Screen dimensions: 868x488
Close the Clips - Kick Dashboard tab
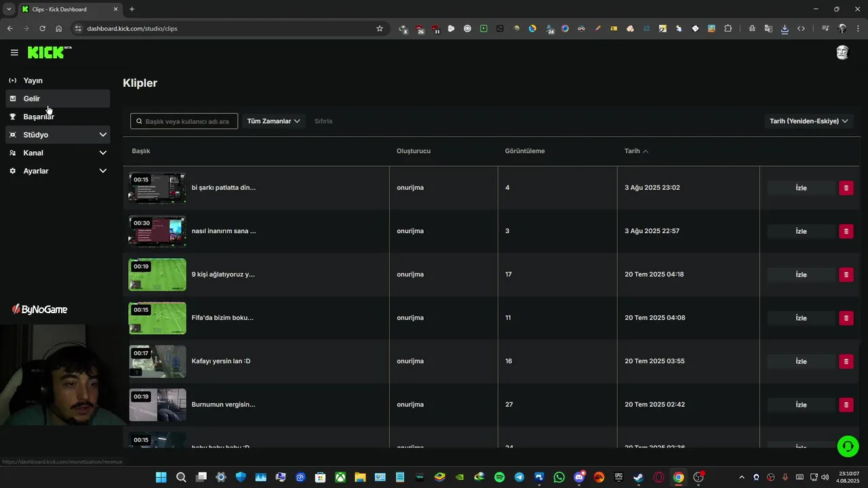(x=115, y=9)
